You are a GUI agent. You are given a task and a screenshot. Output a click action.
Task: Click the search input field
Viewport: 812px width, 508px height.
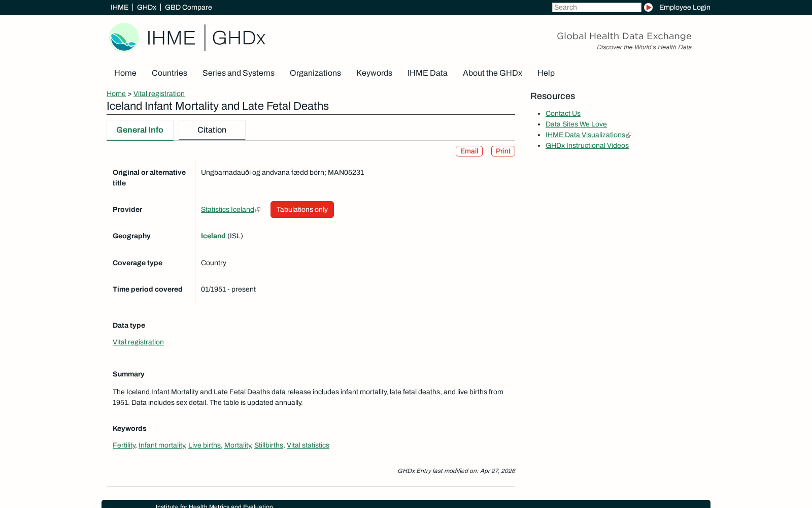(x=596, y=7)
